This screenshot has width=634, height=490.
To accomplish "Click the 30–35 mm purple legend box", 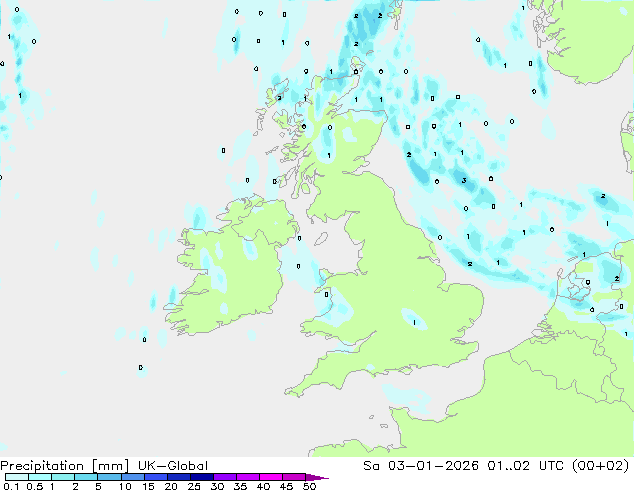I will coord(225,477).
